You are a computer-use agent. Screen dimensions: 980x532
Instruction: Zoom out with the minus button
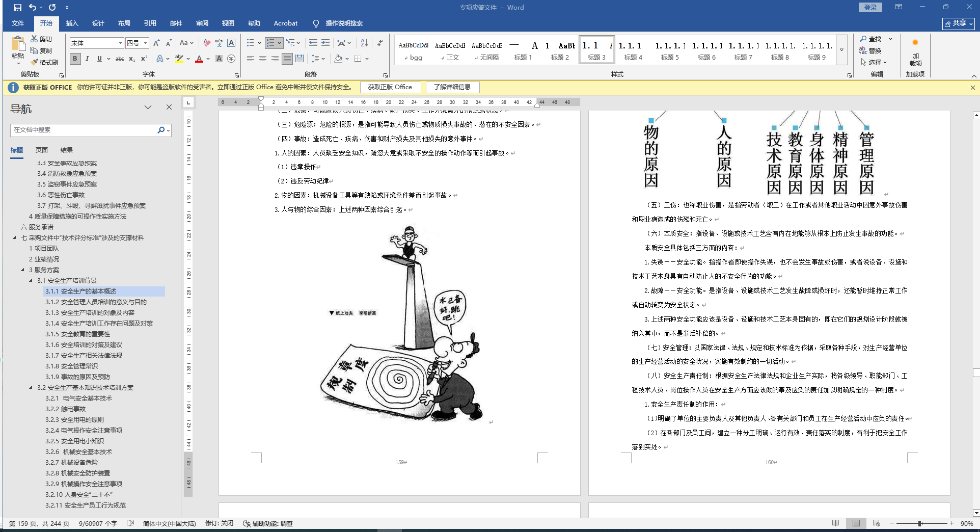(x=891, y=523)
